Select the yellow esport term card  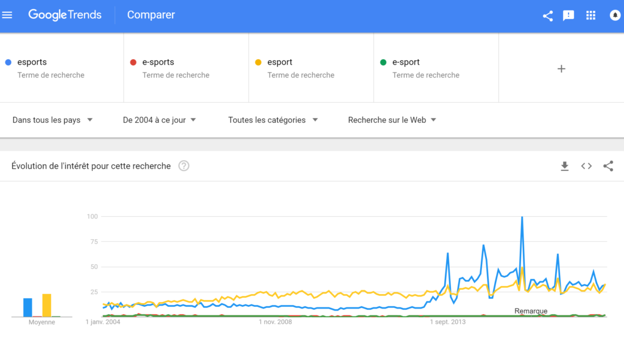[311, 68]
